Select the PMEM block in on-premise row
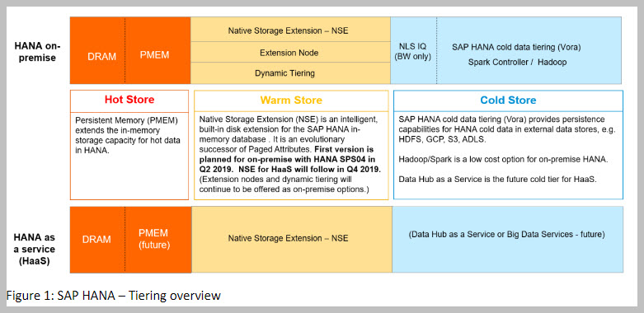644x313 pixels. pyautogui.click(x=157, y=50)
